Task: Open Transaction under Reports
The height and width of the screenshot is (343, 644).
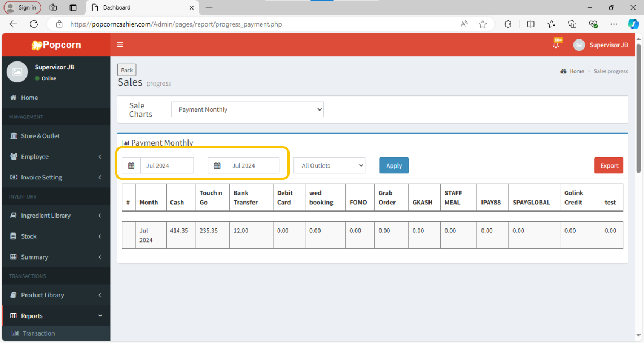Action: [x=56, y=333]
